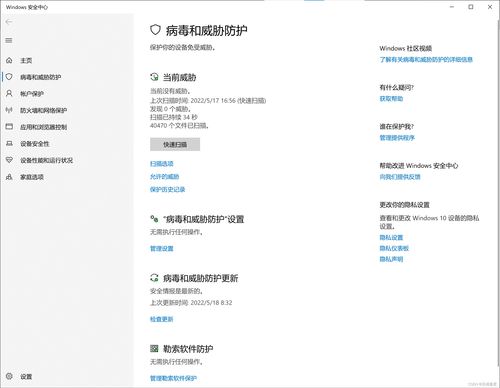Image resolution: width=500 pixels, height=388 pixels.
Task: Open the 扫描选项 link
Action: pyautogui.click(x=162, y=164)
